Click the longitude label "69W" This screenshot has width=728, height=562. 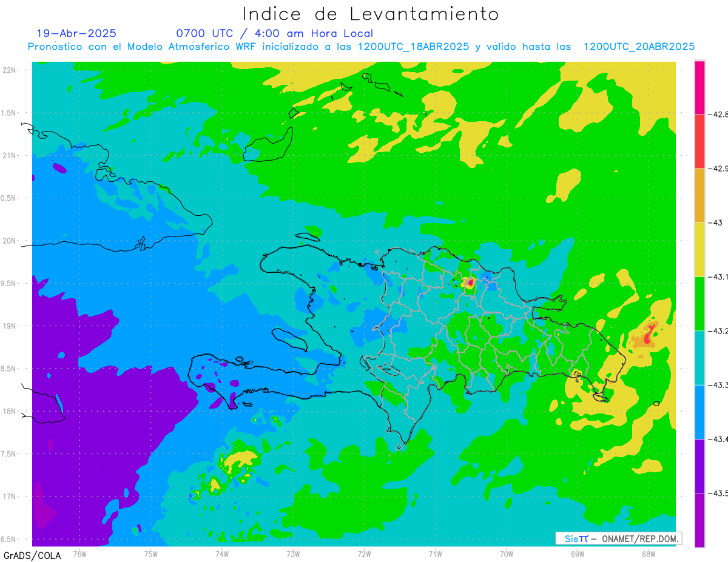pyautogui.click(x=577, y=554)
